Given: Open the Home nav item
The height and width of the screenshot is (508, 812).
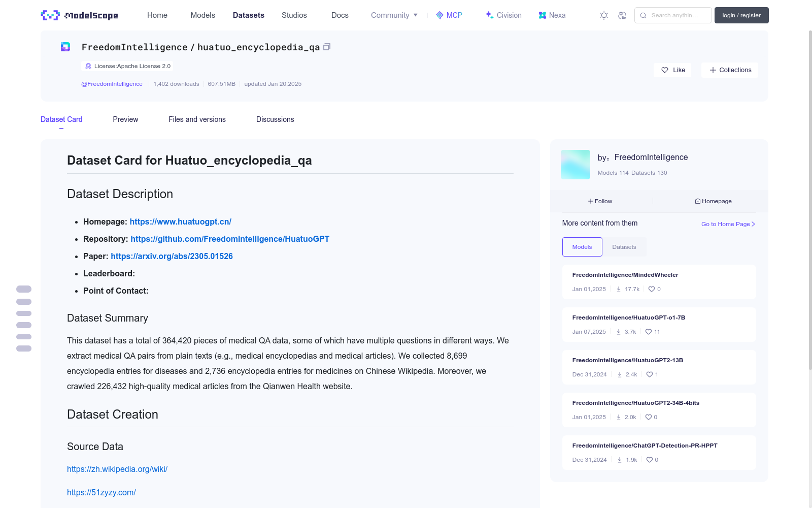Looking at the screenshot, I should (157, 15).
